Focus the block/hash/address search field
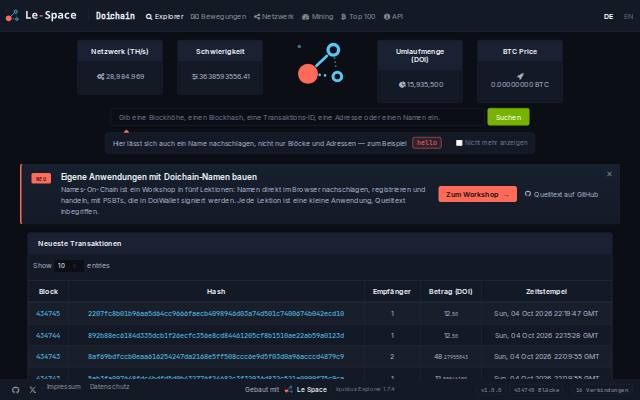 click(298, 117)
